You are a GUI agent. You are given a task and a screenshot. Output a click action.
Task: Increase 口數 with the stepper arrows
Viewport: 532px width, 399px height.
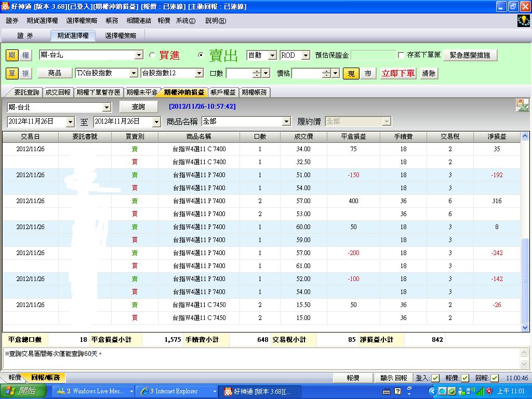pos(257,71)
